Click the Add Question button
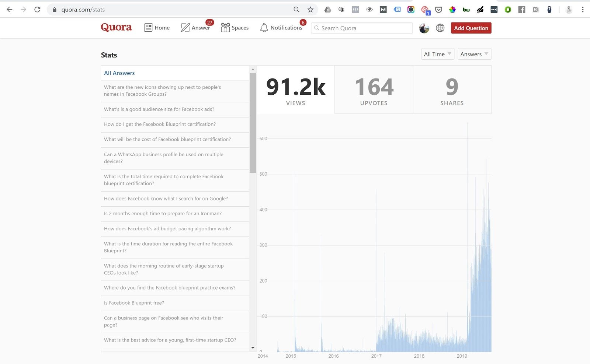Screen dimensions: 590x364 coord(471,28)
